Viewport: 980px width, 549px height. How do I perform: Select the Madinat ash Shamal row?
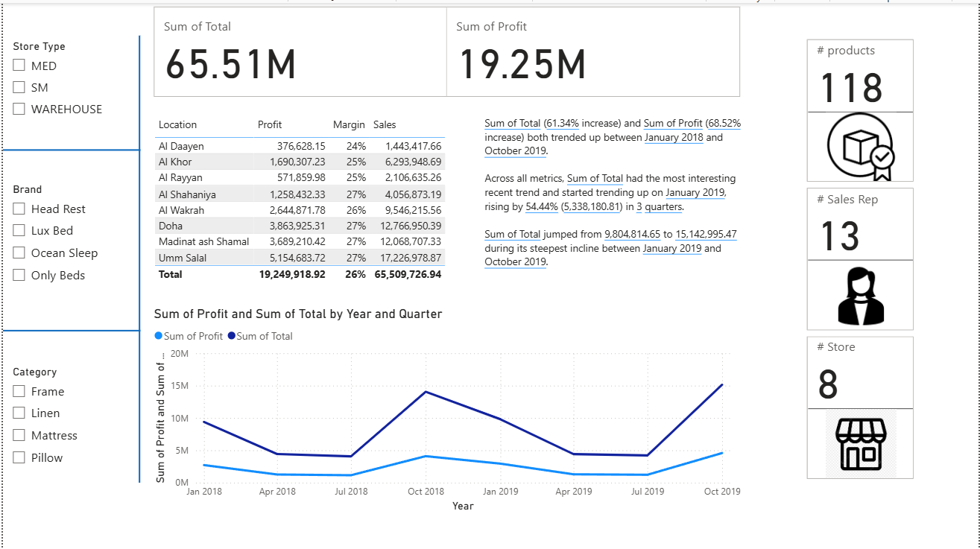tap(300, 241)
